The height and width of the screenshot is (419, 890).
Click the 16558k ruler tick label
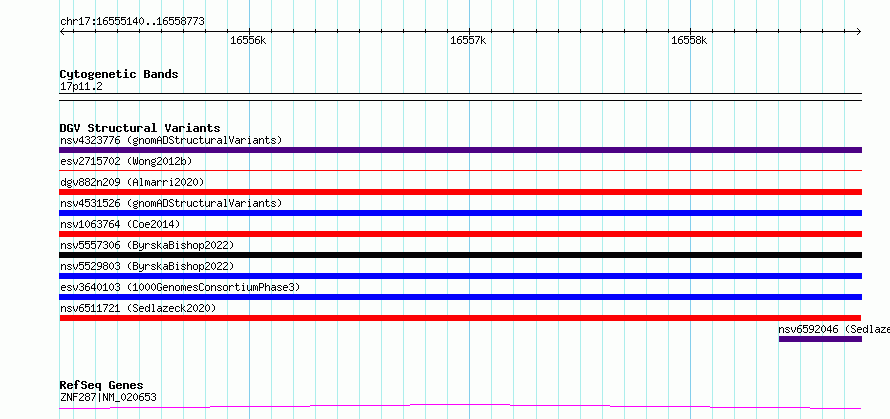pos(689,41)
